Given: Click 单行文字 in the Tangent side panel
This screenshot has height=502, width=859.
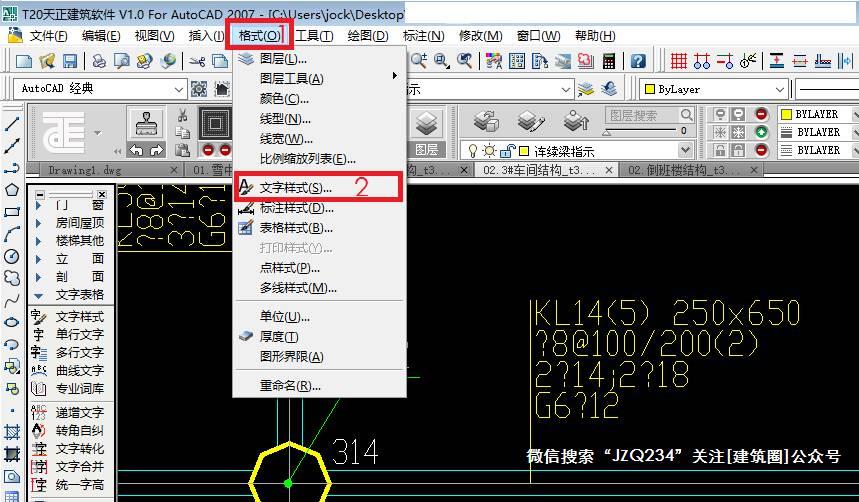Looking at the screenshot, I should [x=79, y=334].
